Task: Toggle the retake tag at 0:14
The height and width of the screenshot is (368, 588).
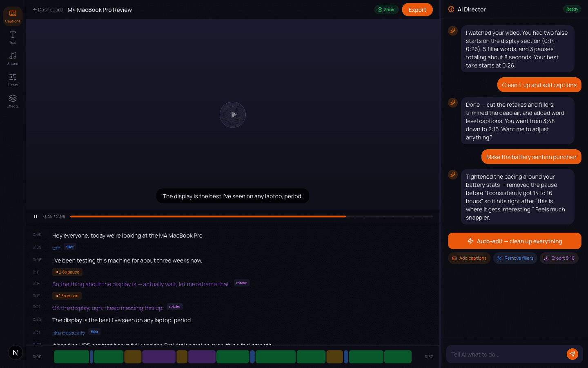Action: click(242, 283)
